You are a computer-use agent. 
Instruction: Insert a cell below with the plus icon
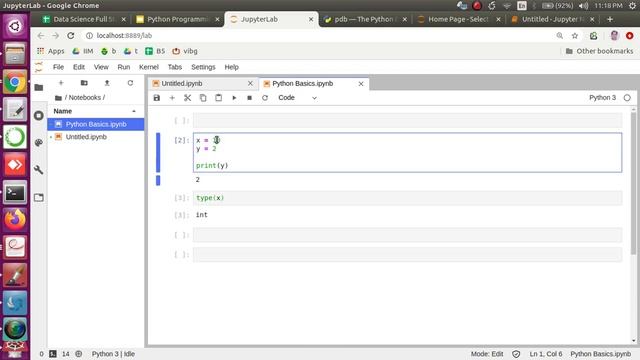pyautogui.click(x=172, y=98)
